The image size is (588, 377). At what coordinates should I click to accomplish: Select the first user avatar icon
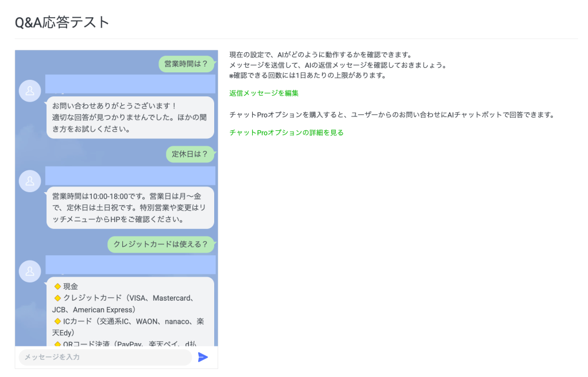(30, 91)
